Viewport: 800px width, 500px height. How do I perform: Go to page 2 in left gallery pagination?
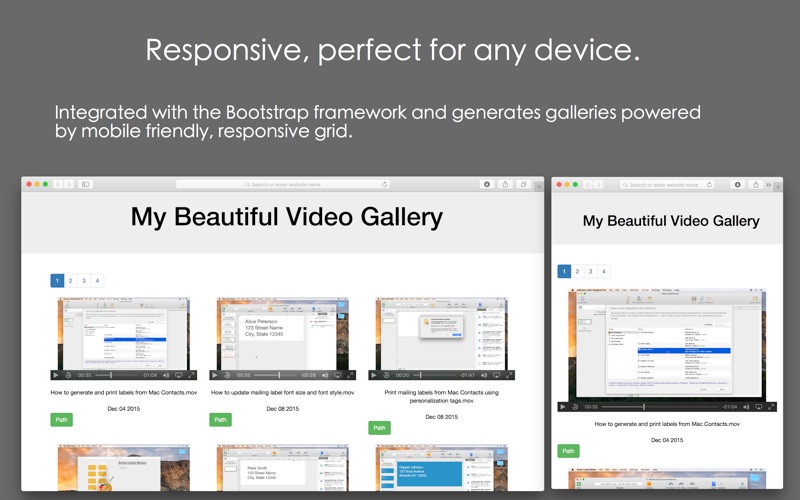[70, 281]
